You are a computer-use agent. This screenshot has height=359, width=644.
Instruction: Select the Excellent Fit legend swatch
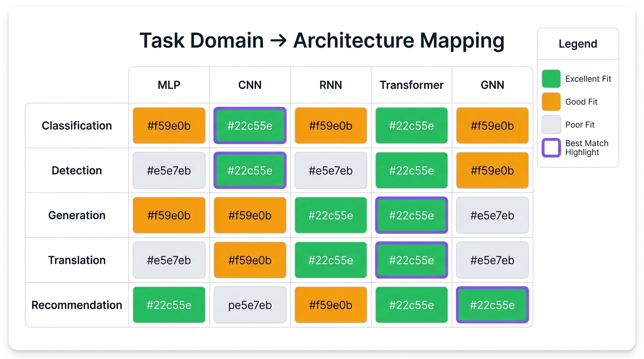pyautogui.click(x=551, y=79)
